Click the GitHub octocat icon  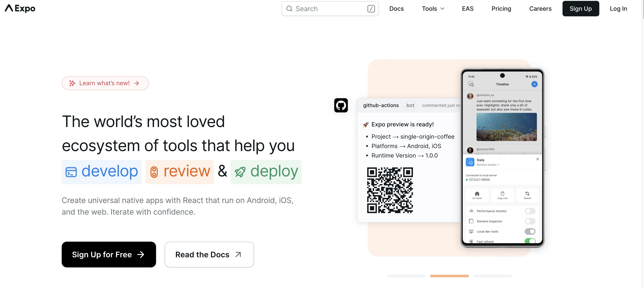[x=341, y=105]
